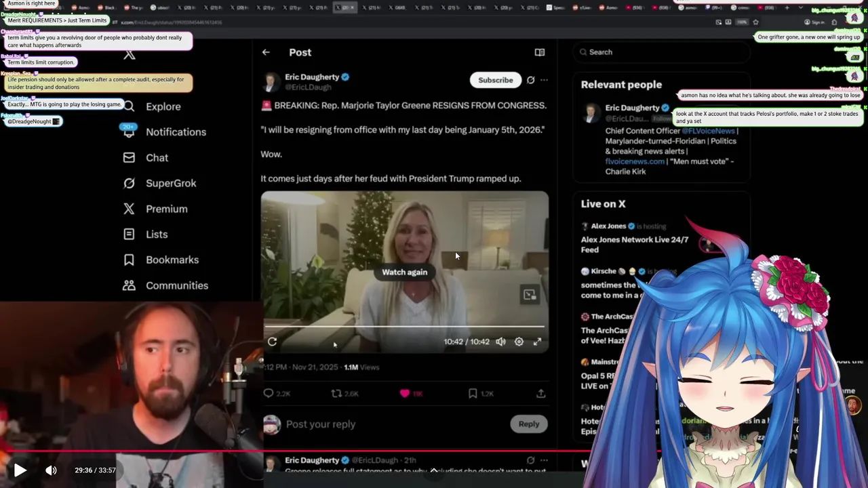
Task: Open the more options menu on Eric Daugherty's post
Action: [x=544, y=80]
